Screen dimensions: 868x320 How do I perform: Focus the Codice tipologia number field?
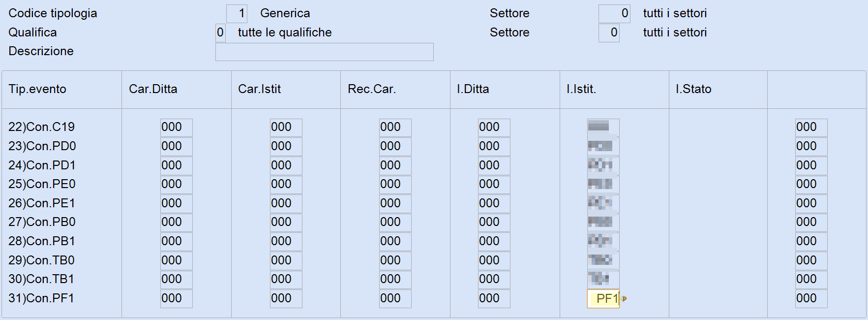237,13
